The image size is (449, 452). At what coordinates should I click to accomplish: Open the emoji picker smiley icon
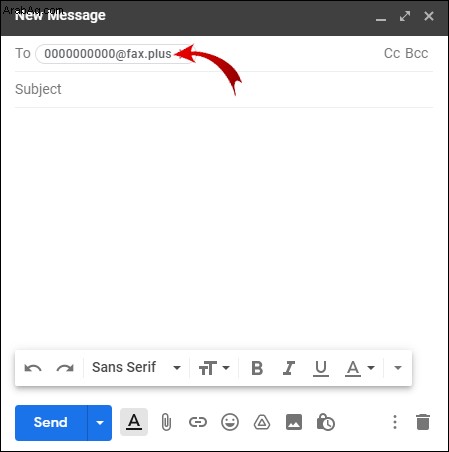[x=230, y=422]
